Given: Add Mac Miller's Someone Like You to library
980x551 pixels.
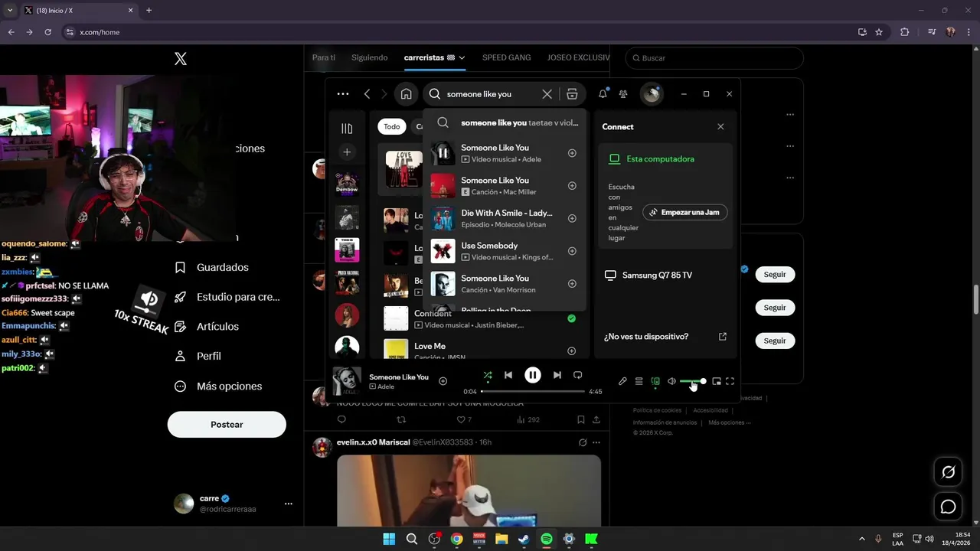Looking at the screenshot, I should [x=572, y=186].
